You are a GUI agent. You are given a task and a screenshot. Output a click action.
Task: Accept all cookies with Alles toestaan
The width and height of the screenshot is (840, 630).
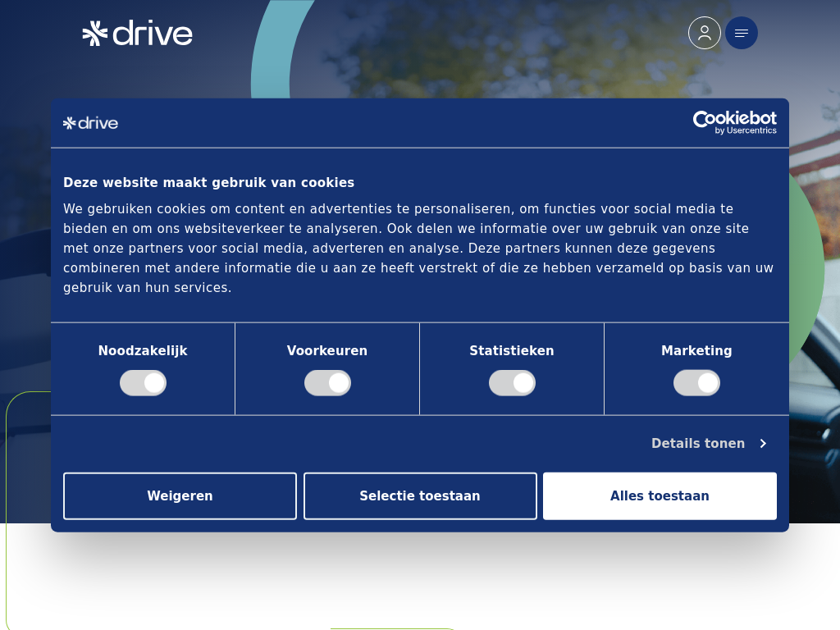[660, 496]
